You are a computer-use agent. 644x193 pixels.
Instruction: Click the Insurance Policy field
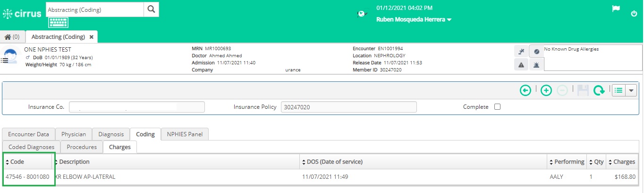click(x=348, y=107)
